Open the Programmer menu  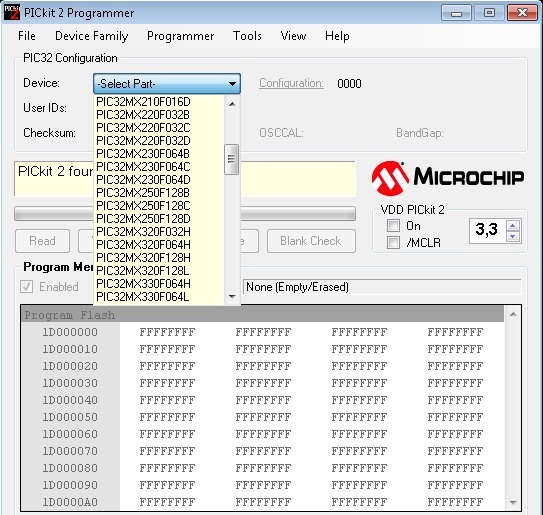180,36
